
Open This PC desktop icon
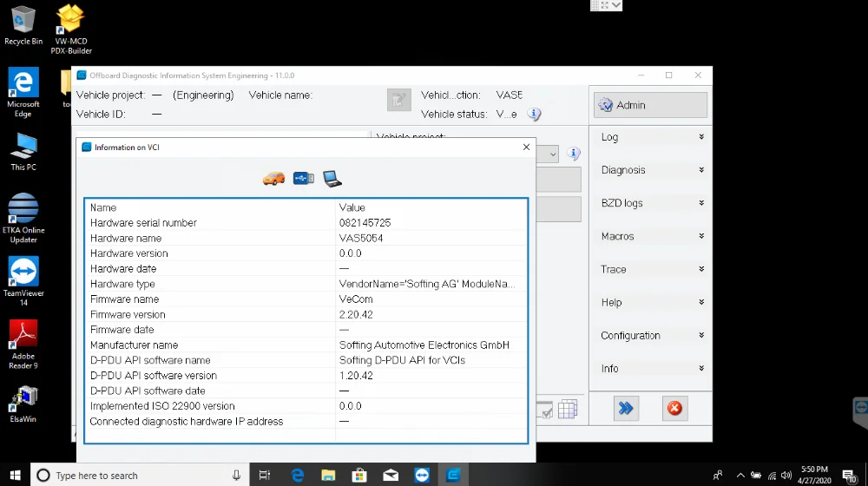coord(23,152)
